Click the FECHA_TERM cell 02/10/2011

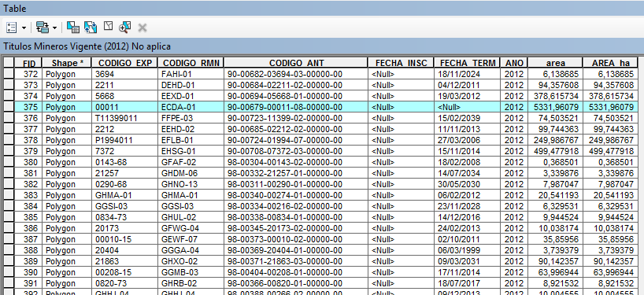467,239
